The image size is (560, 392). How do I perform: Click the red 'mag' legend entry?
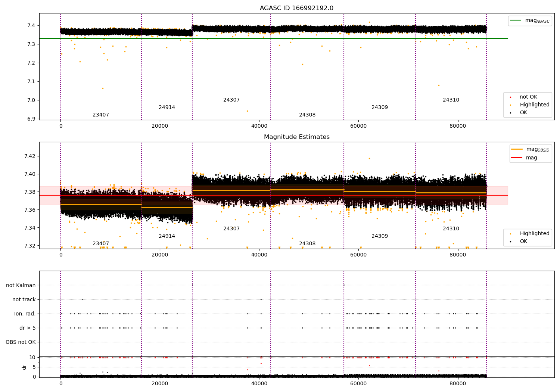coord(524,158)
